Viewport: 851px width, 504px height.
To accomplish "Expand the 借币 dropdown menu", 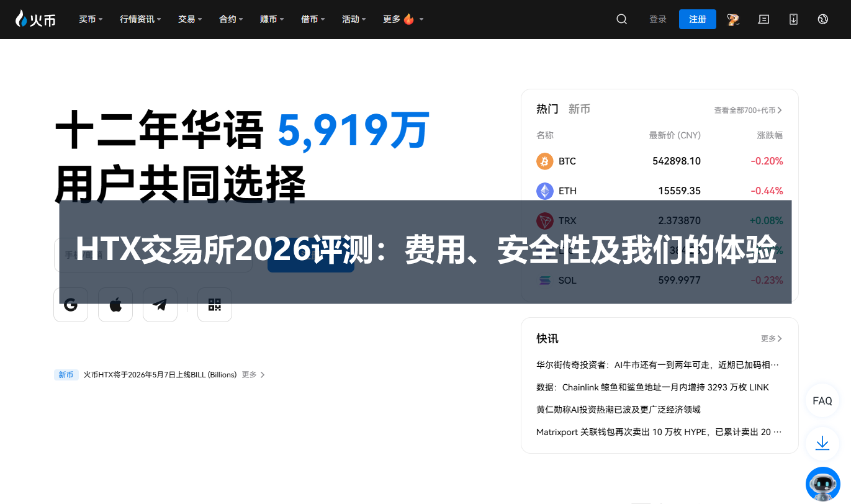I will (x=313, y=19).
